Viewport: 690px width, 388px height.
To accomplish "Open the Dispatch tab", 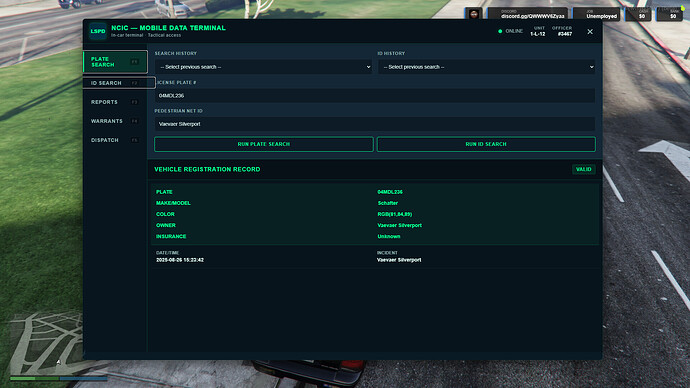I will click(115, 140).
